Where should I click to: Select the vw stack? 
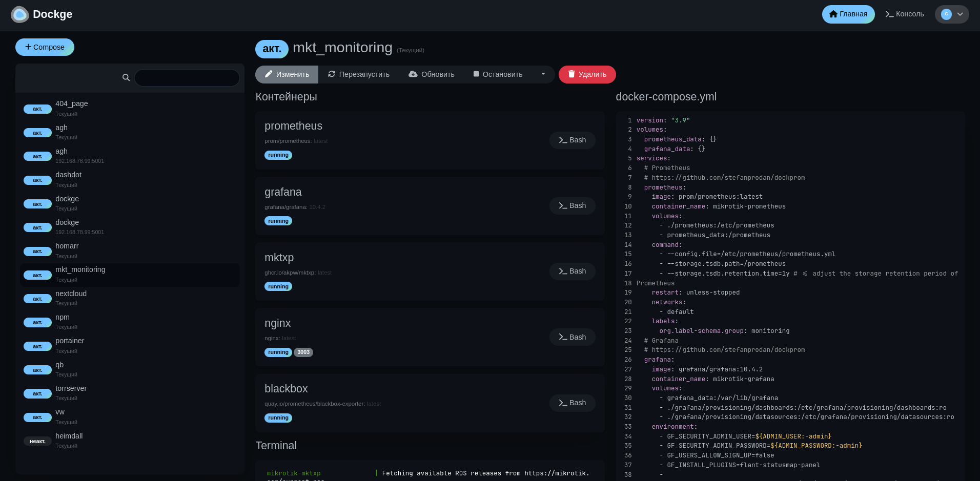pos(130,417)
